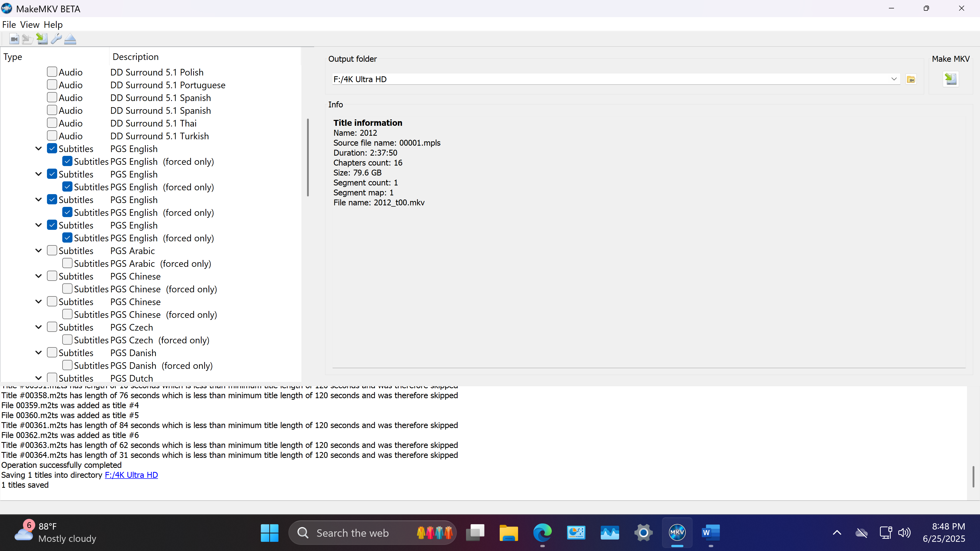Open the Windows Start menu
Image resolution: width=980 pixels, height=551 pixels.
[x=269, y=533]
